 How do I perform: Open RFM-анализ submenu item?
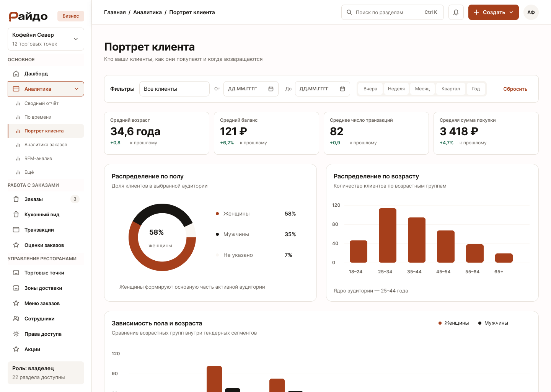(x=46, y=158)
